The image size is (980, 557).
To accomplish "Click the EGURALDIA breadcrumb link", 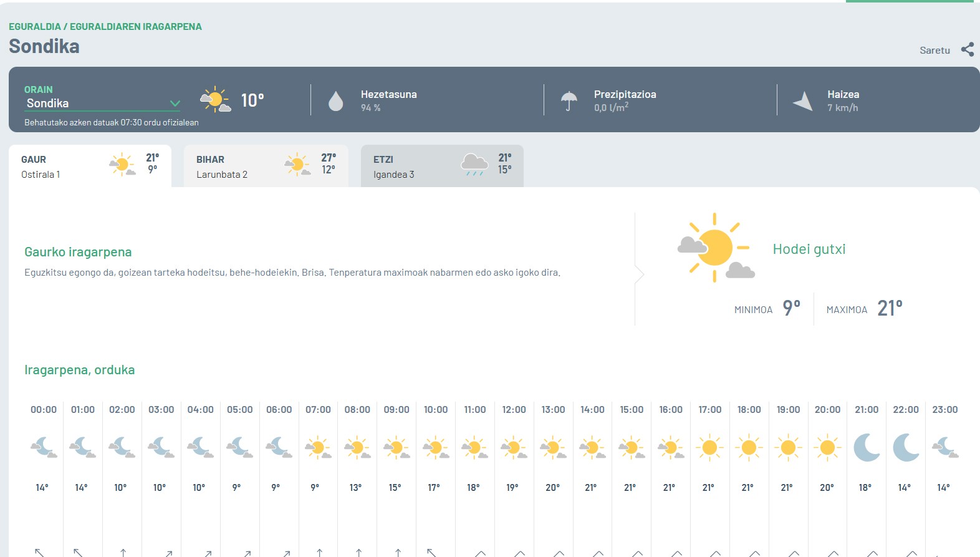I will pyautogui.click(x=35, y=26).
